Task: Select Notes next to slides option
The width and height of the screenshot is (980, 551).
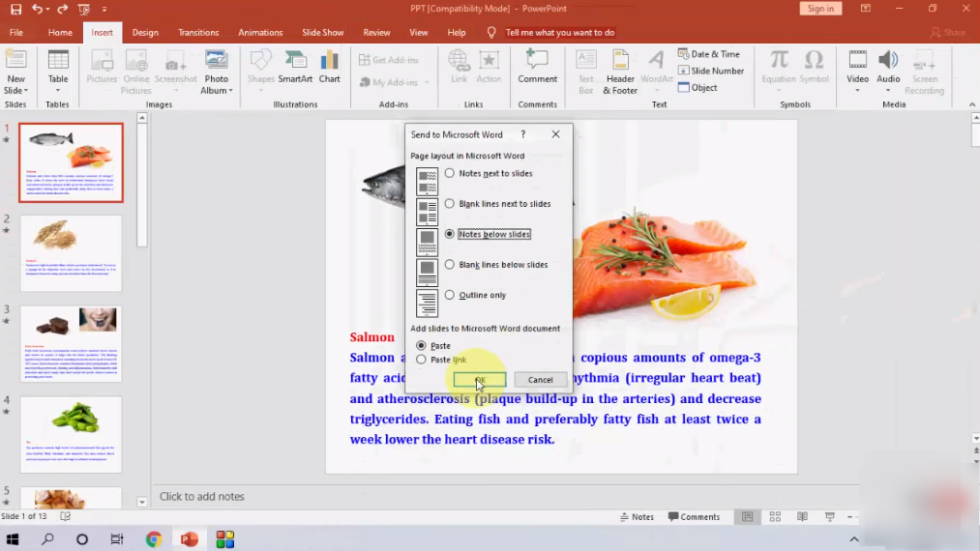Action: (x=450, y=173)
